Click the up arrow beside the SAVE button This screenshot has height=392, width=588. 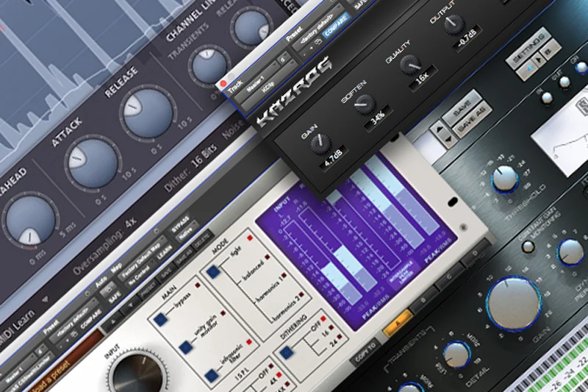(x=438, y=129)
